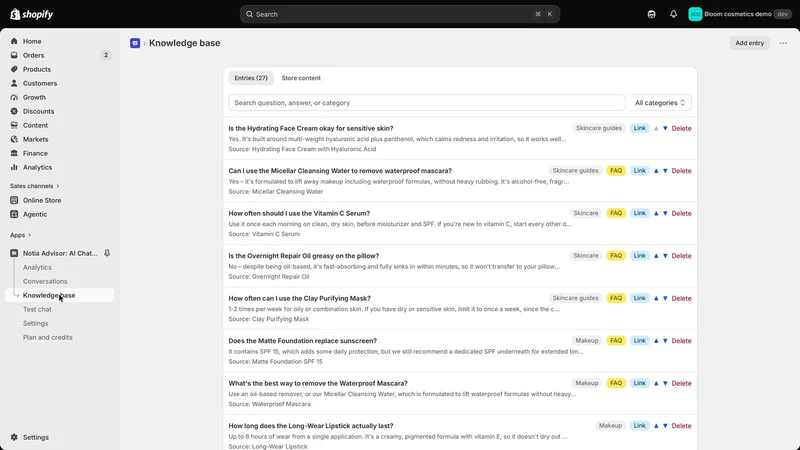
Task: Open the sidekick icon in top bar
Action: [x=652, y=14]
